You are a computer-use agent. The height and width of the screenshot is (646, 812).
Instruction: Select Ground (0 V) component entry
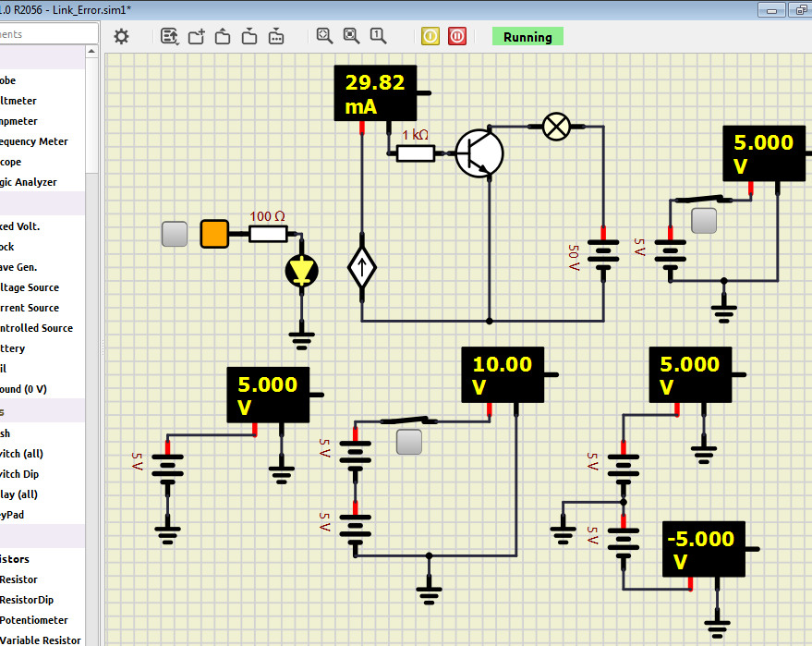[x=23, y=389]
